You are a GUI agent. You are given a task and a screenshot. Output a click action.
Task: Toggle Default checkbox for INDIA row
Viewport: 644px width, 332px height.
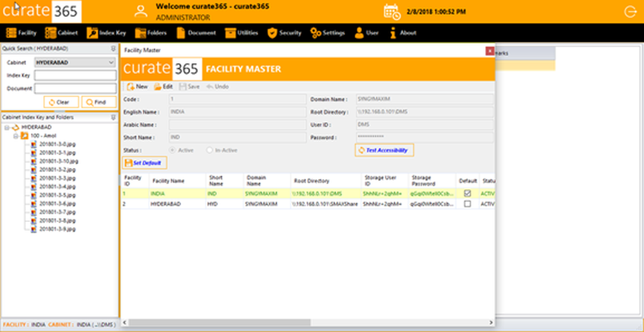(468, 193)
